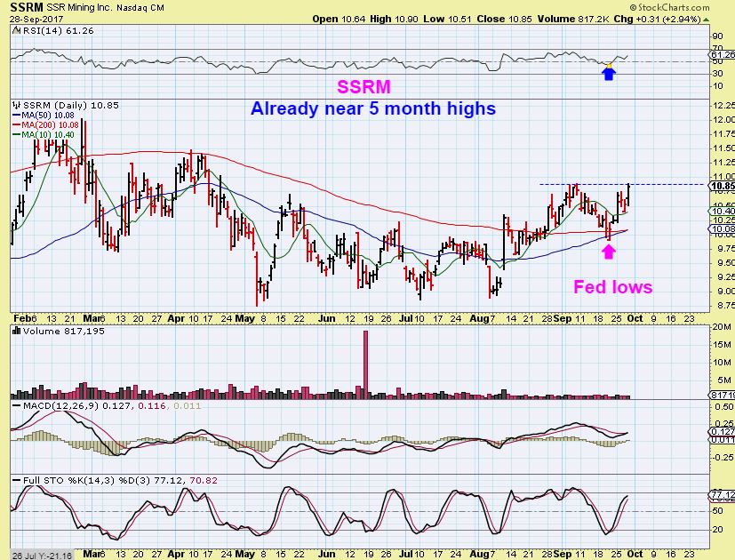This screenshot has width=735, height=560.
Task: Click the 90 level on the RSI axis
Action: click(717, 36)
